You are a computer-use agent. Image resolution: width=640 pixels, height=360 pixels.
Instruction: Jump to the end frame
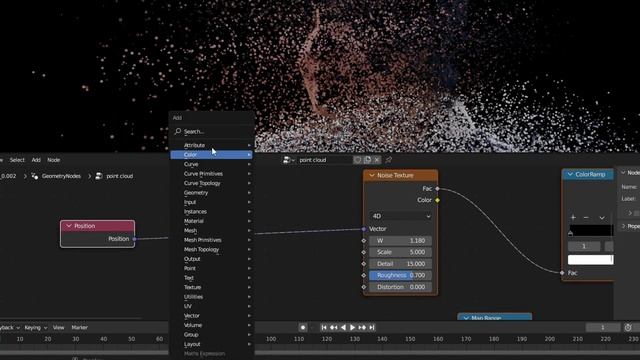coord(372,327)
